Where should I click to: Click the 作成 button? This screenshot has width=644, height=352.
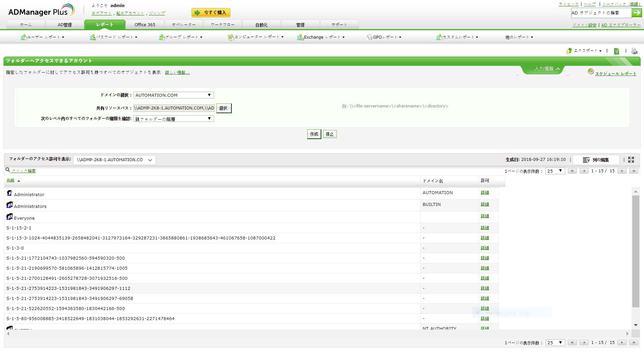pyautogui.click(x=314, y=134)
